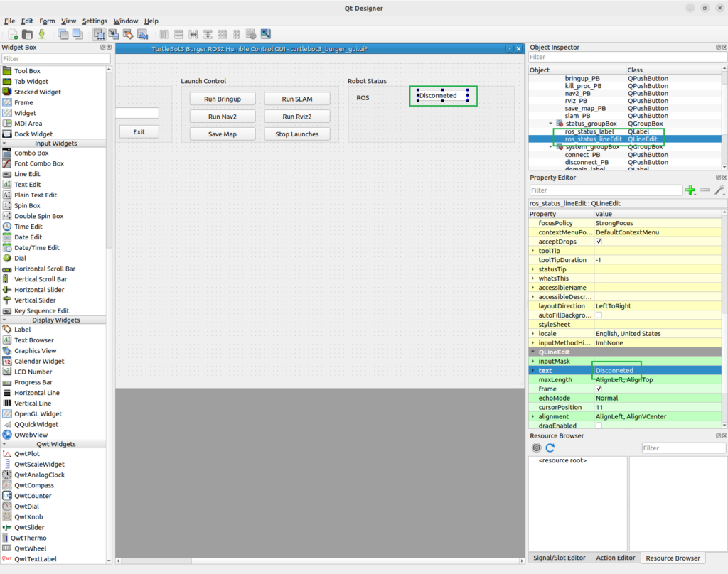The height and width of the screenshot is (574, 728).
Task: Click the New Form toolbar icon
Action: pos(13,34)
